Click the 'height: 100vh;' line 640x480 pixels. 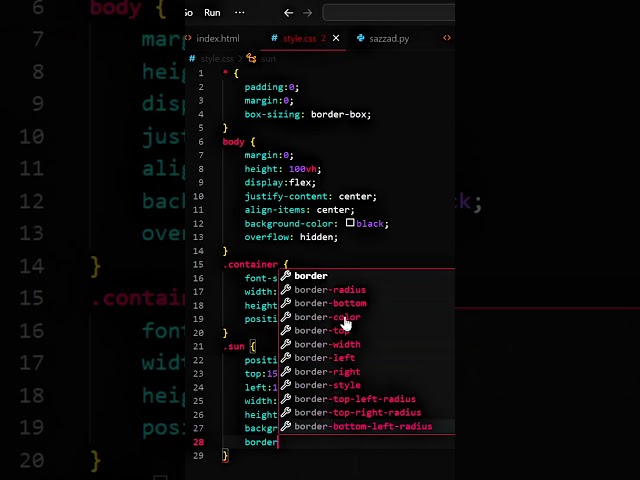point(283,169)
